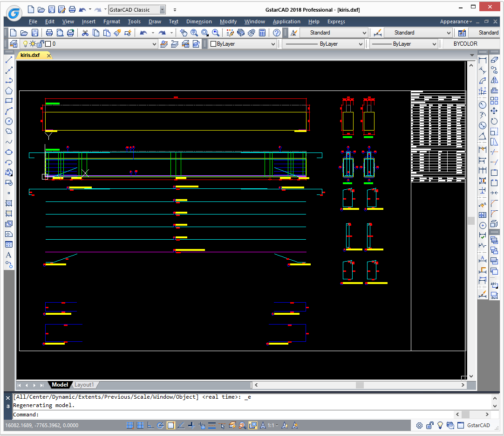
Task: Open the text style Standard dropdown
Action: [x=364, y=33]
